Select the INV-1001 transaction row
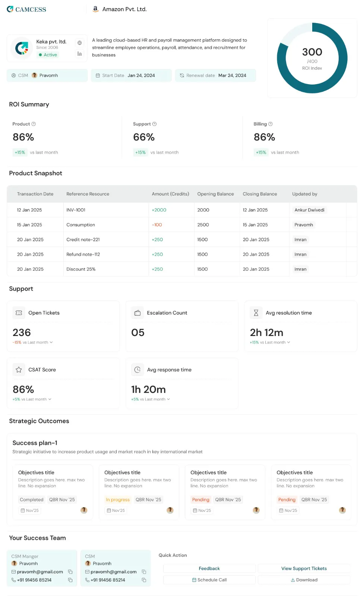 tap(182, 210)
